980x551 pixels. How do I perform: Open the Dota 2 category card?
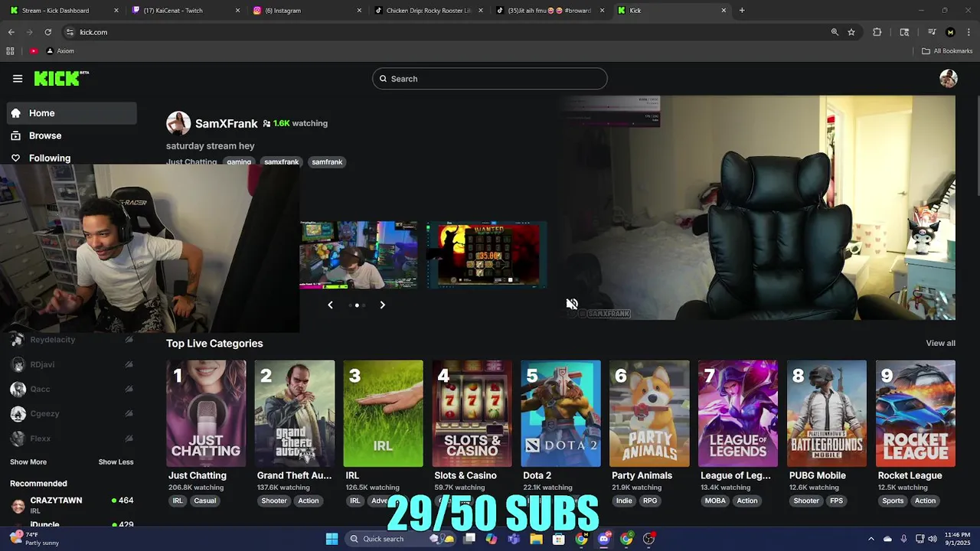coord(560,413)
